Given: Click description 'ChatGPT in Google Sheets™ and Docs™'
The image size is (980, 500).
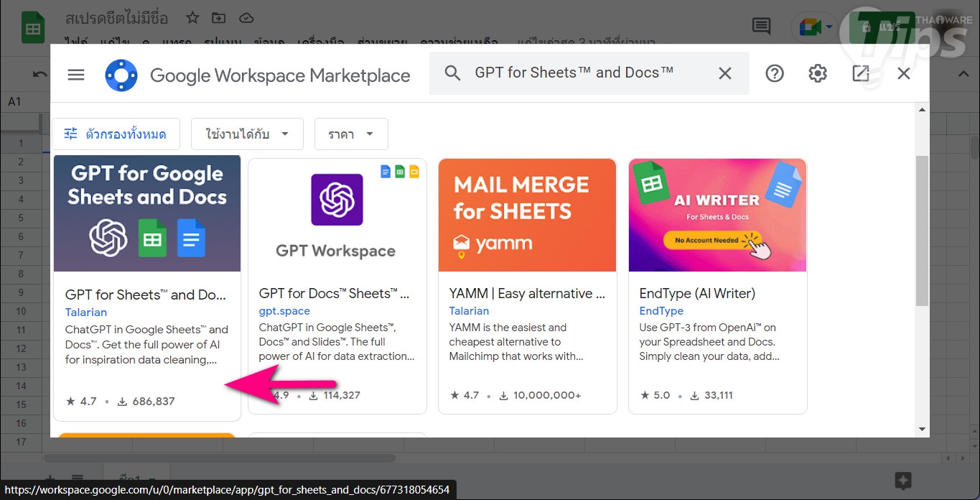Looking at the screenshot, I should pos(146,337).
